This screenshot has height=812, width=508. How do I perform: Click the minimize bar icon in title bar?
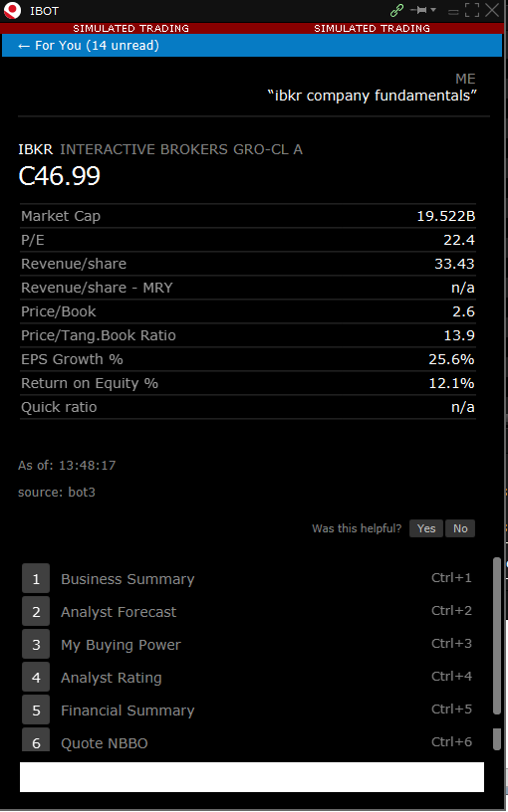point(453,11)
